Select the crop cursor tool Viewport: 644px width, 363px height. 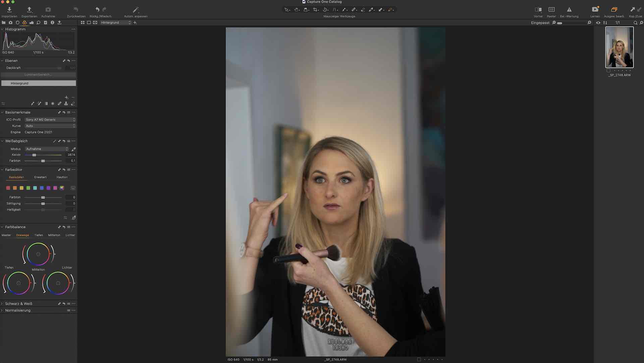coord(316,10)
